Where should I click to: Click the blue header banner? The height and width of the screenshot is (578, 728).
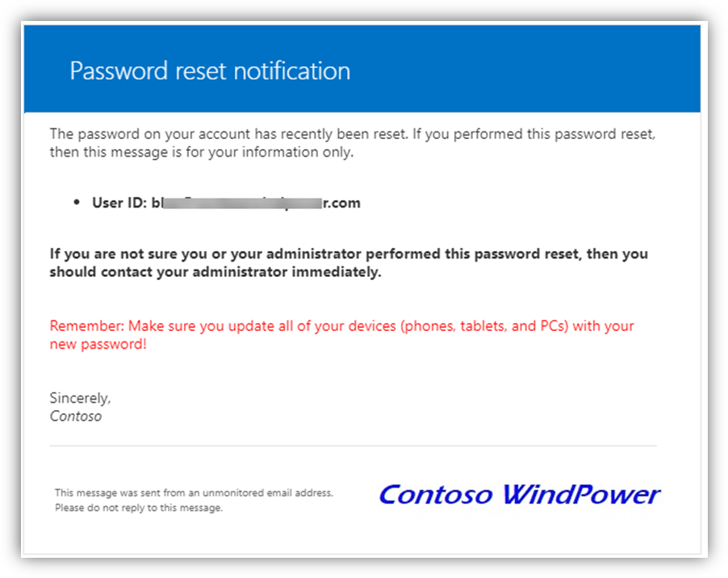pos(362,69)
